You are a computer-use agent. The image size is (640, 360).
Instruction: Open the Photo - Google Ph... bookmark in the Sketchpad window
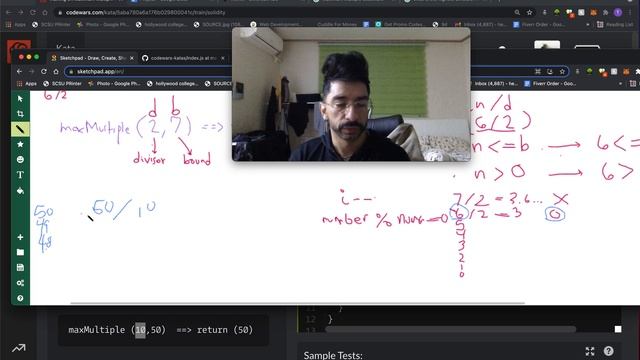114,84
